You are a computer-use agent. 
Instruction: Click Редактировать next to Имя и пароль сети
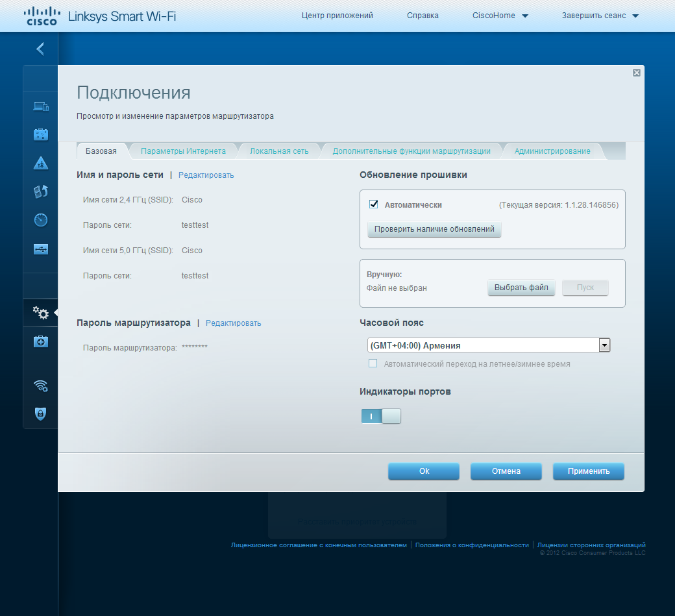click(206, 175)
